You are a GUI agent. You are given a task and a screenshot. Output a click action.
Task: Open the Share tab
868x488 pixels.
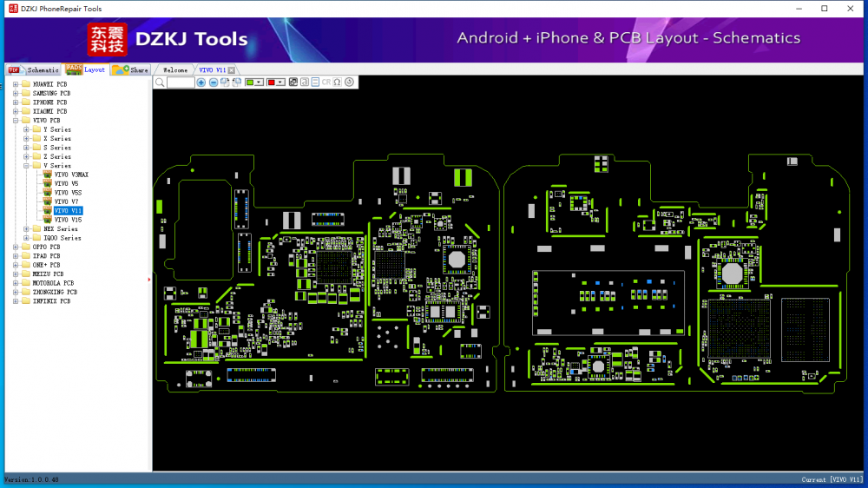coord(131,69)
